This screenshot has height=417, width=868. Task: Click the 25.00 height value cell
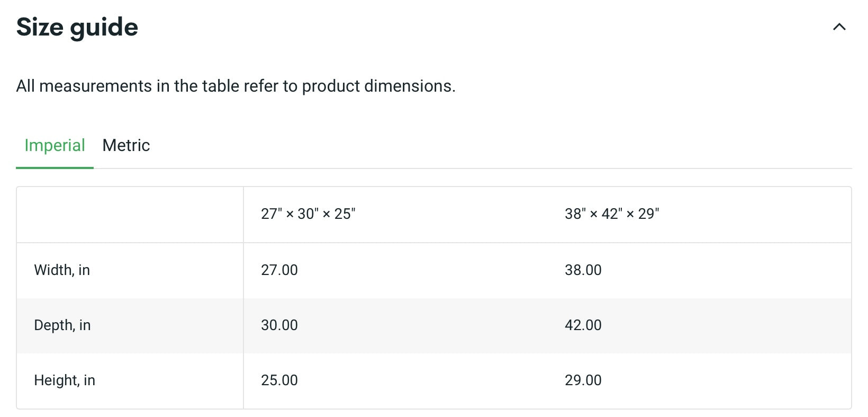tap(279, 380)
